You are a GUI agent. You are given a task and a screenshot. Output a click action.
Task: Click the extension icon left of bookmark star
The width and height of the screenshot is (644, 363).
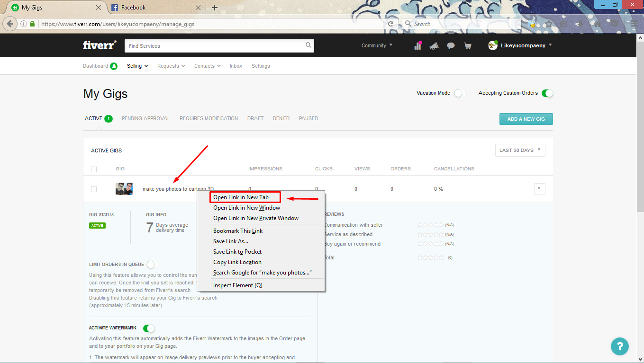(x=533, y=24)
